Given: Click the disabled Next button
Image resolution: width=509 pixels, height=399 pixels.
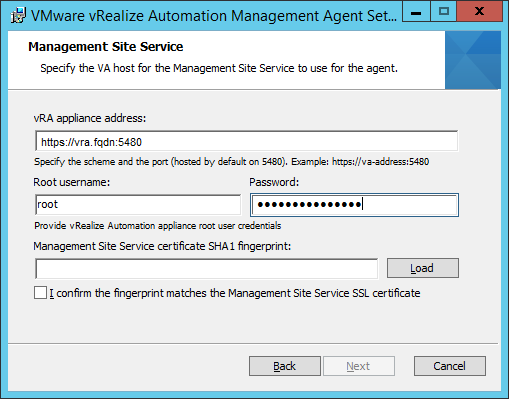Looking at the screenshot, I should [x=359, y=366].
